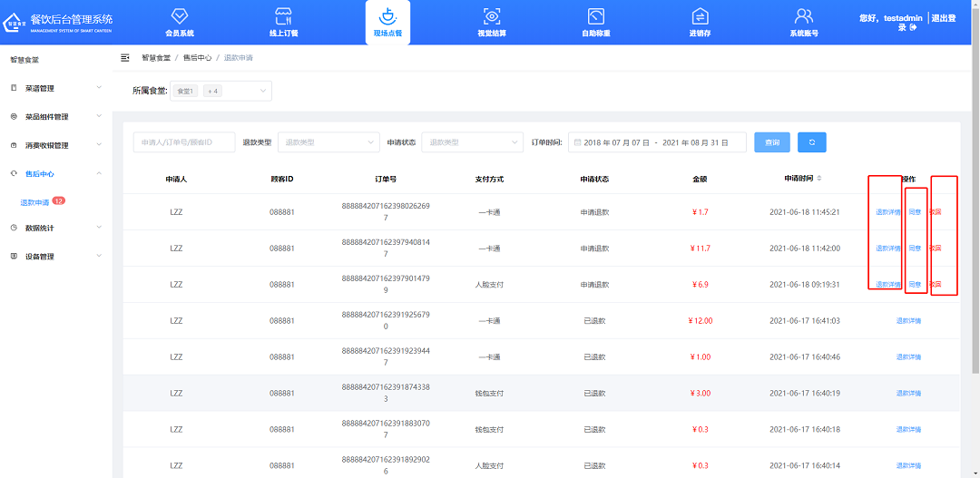Open the 申请状态 dropdown
This screenshot has width=980, height=478.
[472, 142]
